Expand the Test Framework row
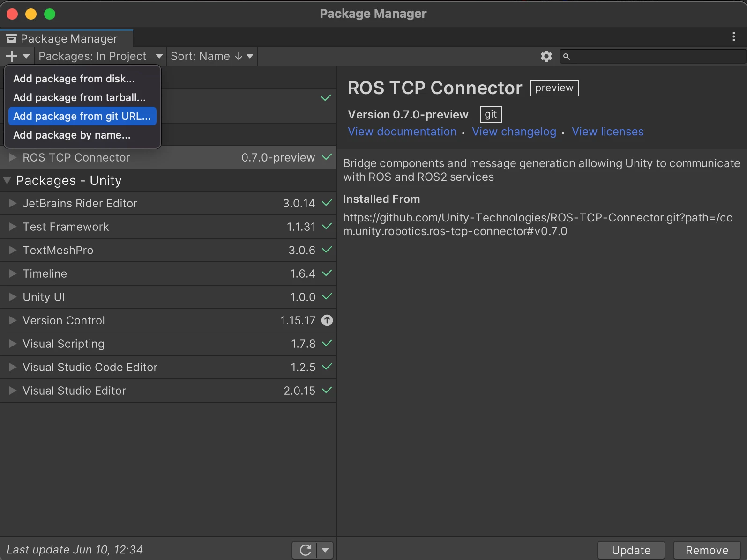Image resolution: width=747 pixels, height=560 pixels. [13, 227]
